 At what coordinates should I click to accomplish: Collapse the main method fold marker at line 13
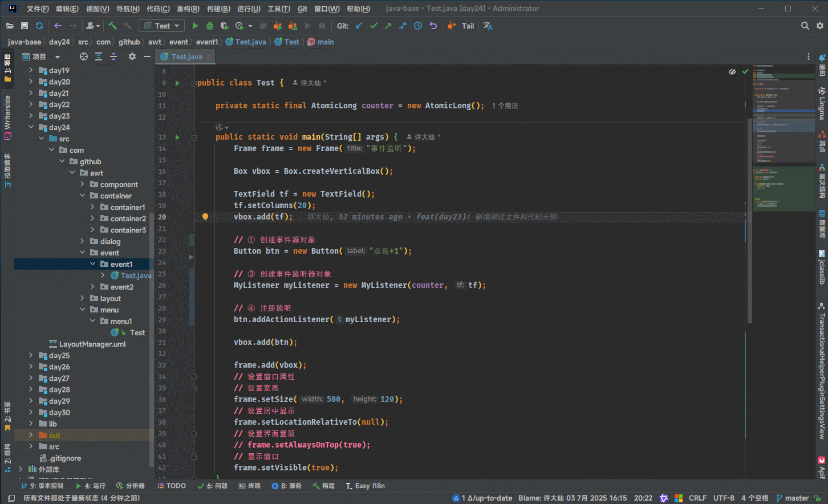coord(194,137)
